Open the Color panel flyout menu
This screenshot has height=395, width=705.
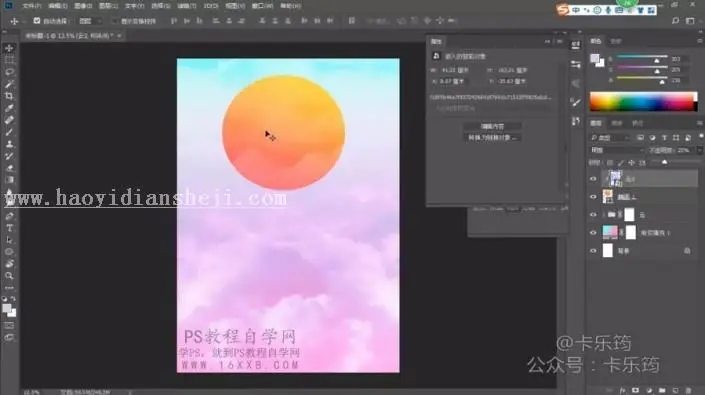[x=700, y=41]
